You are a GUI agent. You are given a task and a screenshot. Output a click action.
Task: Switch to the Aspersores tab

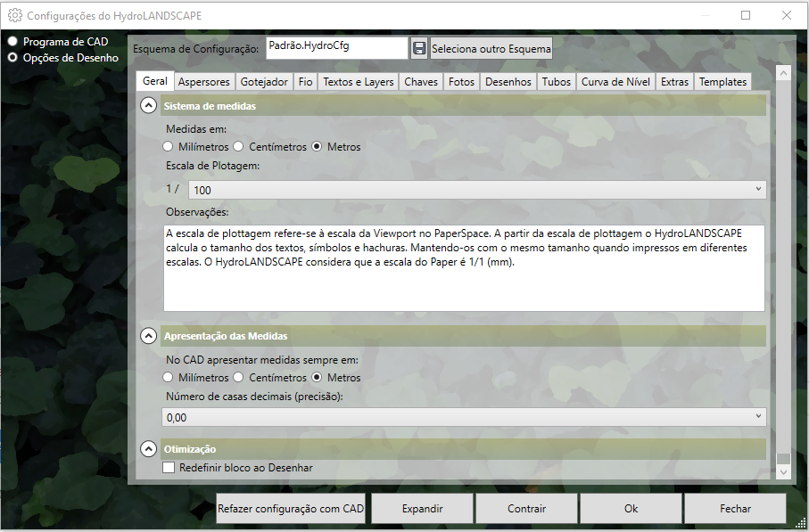tap(203, 82)
